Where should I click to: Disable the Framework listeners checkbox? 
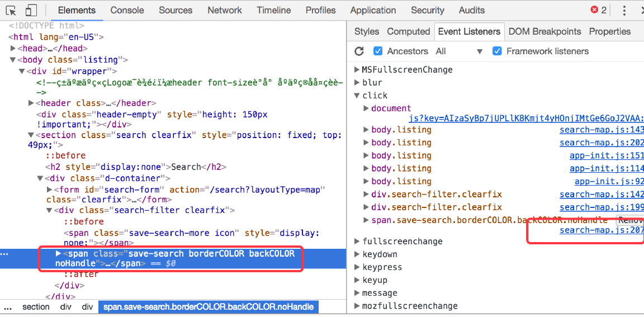(497, 51)
